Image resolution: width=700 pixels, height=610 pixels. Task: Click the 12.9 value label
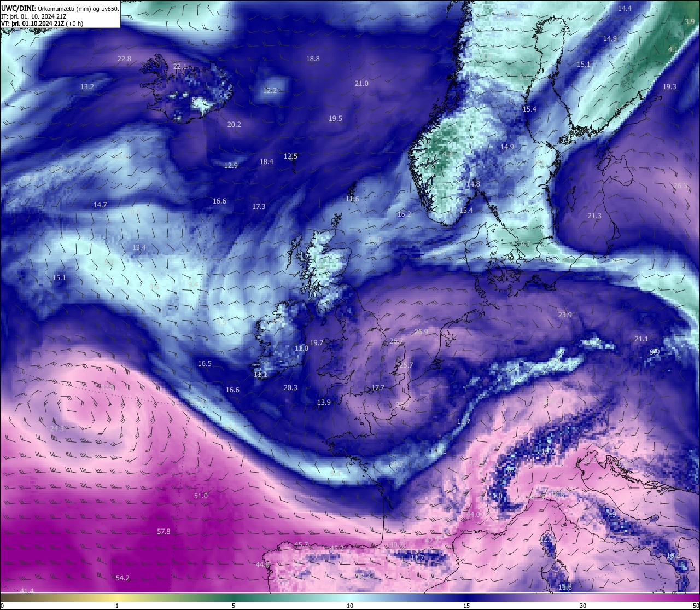click(231, 165)
